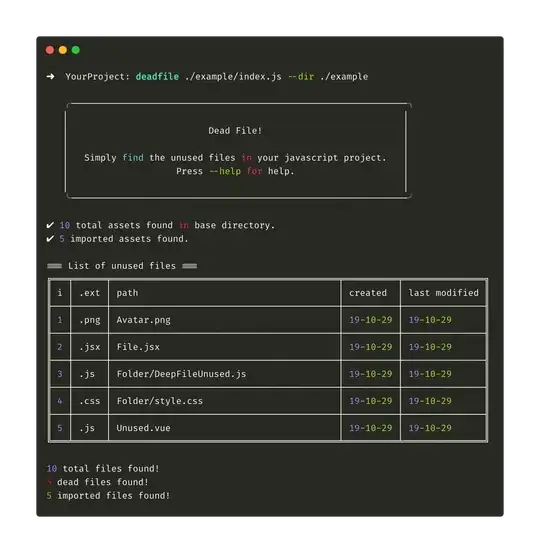Click the 'Dead File!' banner title

(x=235, y=130)
